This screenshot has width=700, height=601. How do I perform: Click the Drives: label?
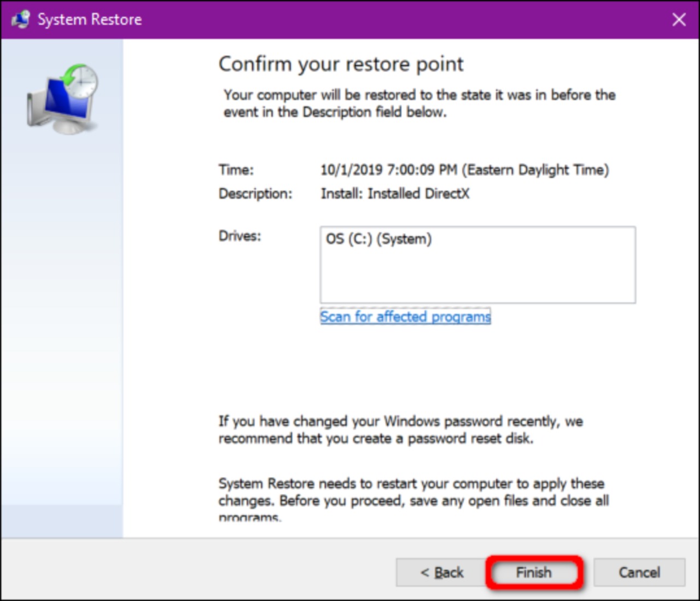point(240,236)
